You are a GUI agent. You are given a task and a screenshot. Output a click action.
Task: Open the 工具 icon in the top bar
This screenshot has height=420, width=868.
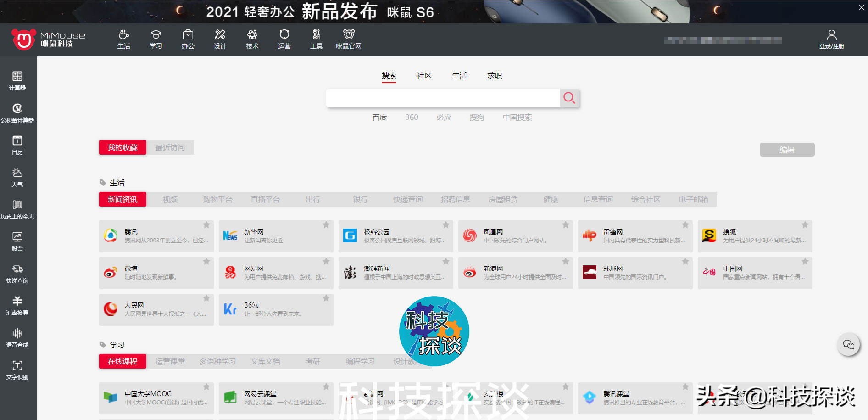point(316,39)
